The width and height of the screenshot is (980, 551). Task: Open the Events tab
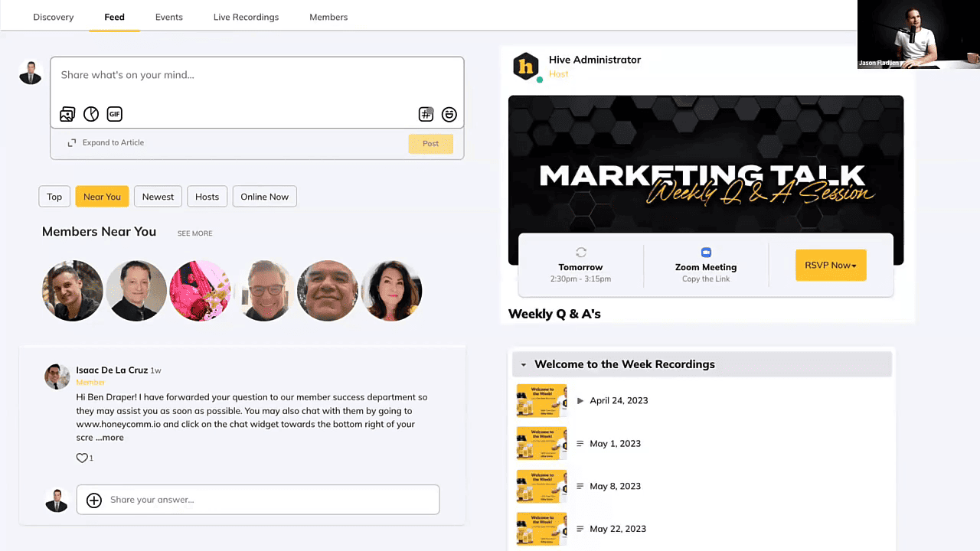[169, 17]
